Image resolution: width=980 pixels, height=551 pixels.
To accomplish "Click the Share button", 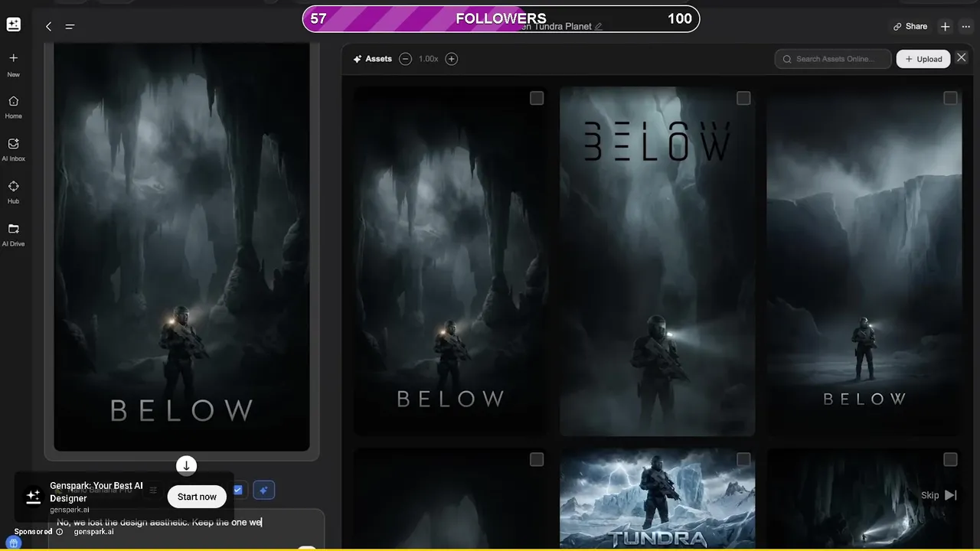I will click(910, 26).
